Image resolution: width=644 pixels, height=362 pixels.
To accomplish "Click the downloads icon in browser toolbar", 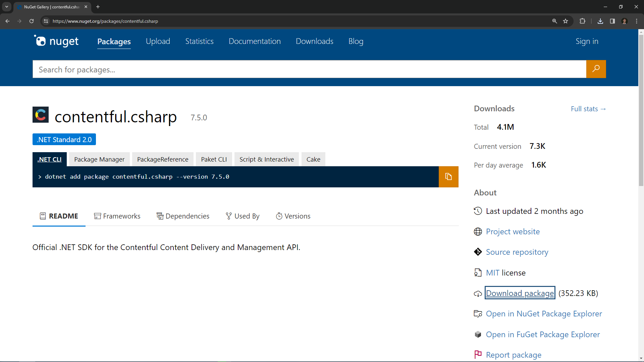I will click(600, 21).
